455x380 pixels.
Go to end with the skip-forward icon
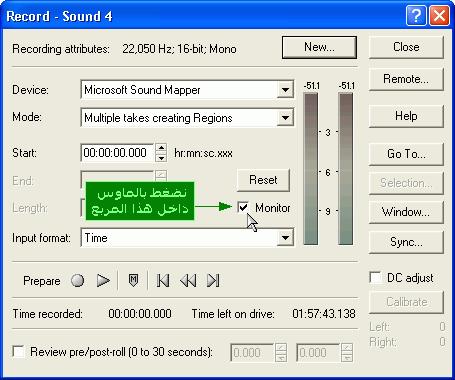(x=213, y=280)
